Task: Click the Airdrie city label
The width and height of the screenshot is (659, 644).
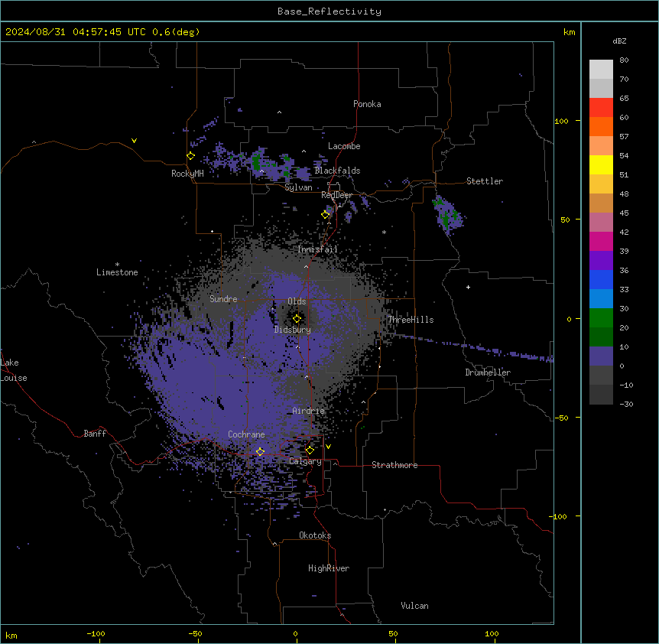Action: click(309, 411)
